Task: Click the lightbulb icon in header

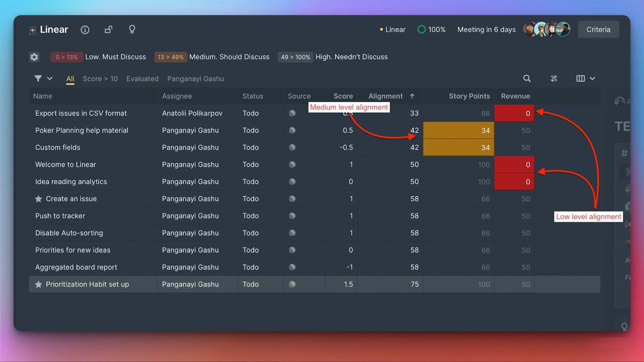Action: [132, 29]
